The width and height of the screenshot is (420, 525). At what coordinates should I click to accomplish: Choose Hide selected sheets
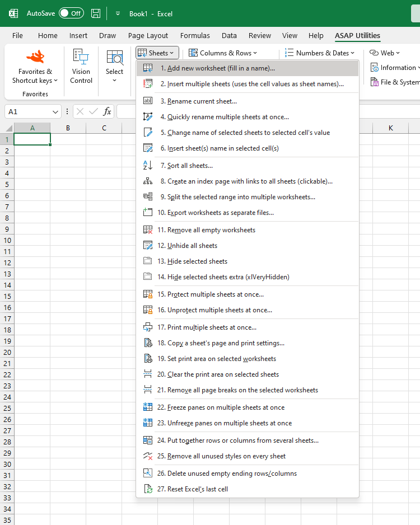(x=248, y=261)
